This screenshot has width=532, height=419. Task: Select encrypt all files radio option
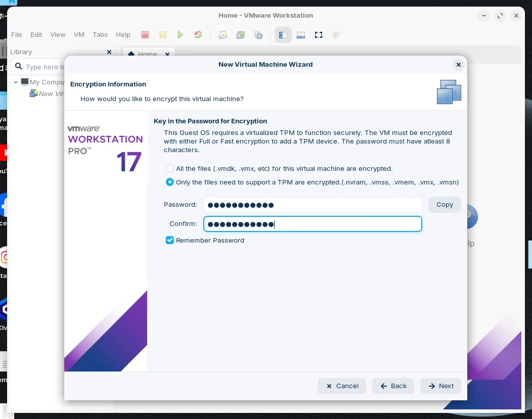[169, 168]
